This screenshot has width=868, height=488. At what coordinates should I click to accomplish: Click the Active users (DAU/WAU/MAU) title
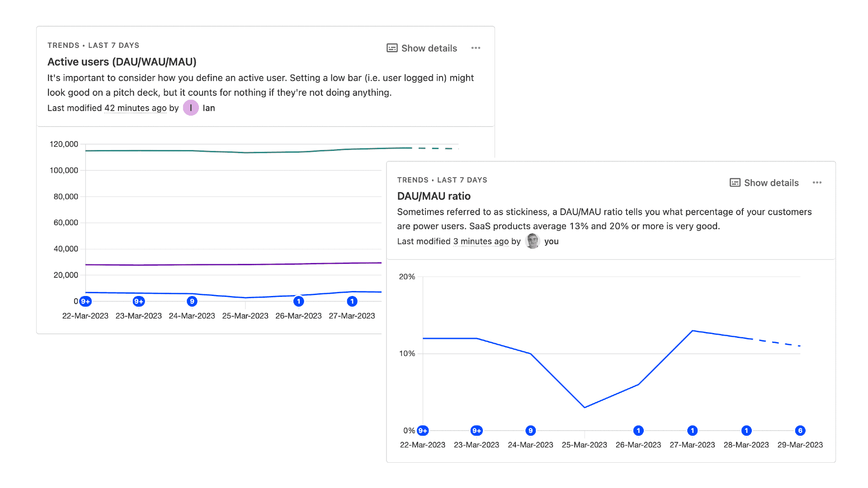[x=122, y=62]
